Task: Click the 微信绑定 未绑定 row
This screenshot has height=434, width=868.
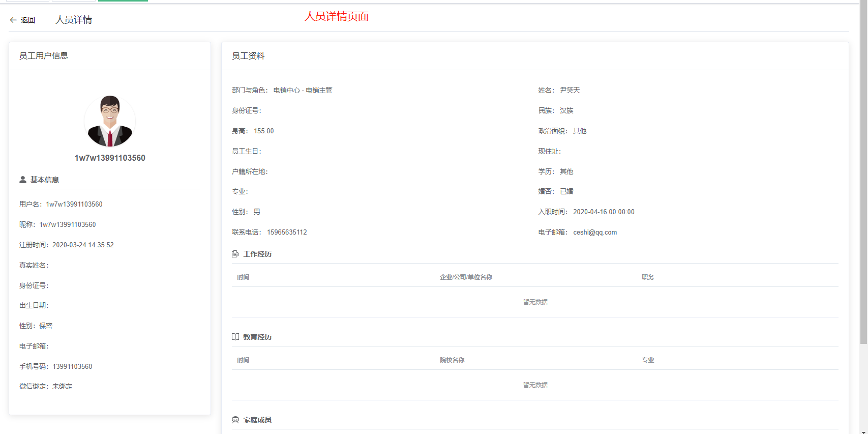Action: 46,386
